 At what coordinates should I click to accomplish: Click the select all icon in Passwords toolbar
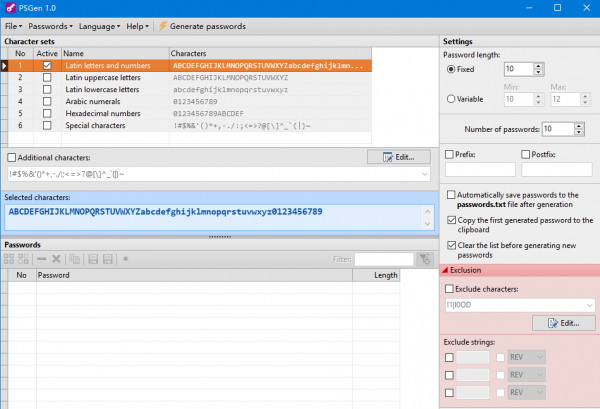(9, 259)
